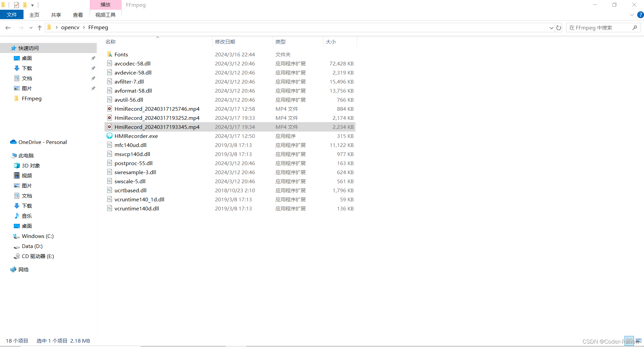Click the properties checkmark icon in title bar
The height and width of the screenshot is (347, 644).
pos(16,5)
